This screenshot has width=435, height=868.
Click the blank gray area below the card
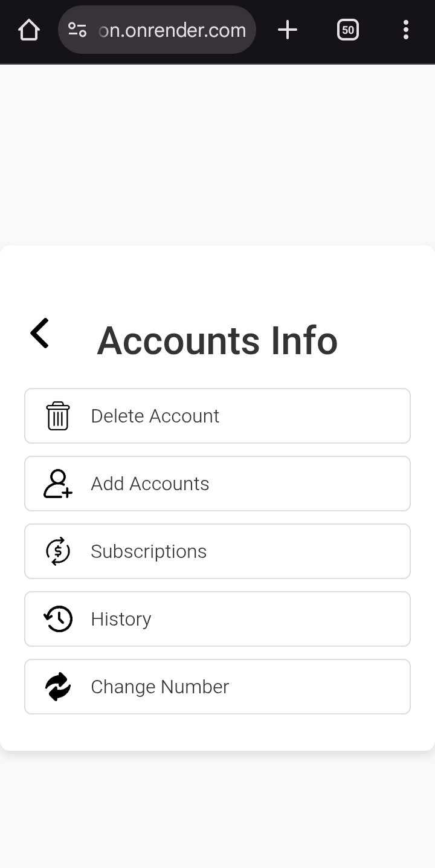[x=217, y=810]
